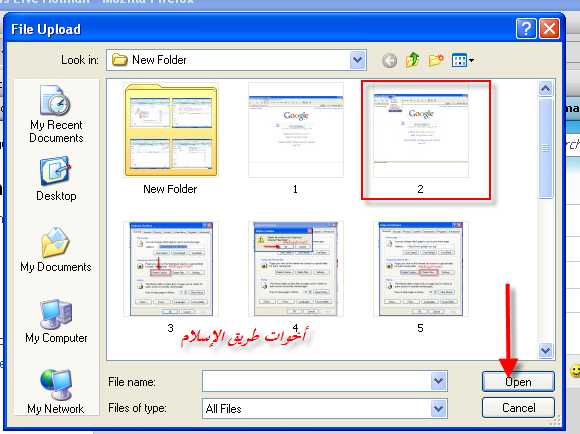Open the My Documents shortcut
580x434 pixels.
tap(56, 250)
